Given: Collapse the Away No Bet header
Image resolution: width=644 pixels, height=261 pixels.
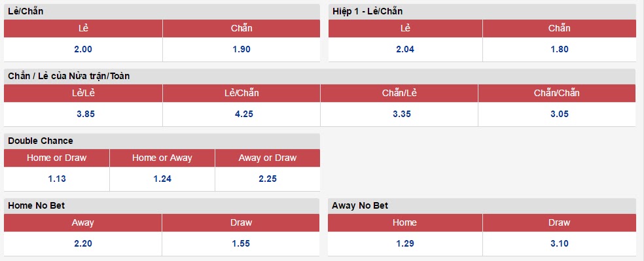Looking at the screenshot, I should 482,205.
